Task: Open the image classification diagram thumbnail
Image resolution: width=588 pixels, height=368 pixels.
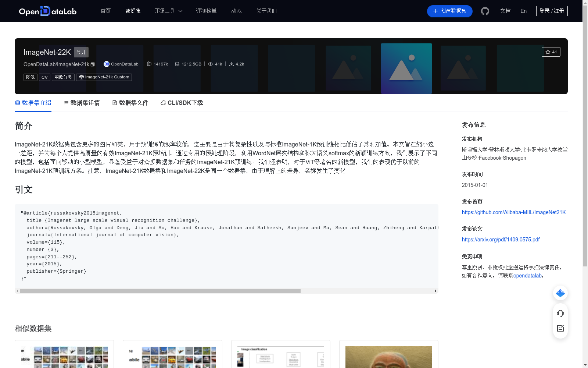Action: click(281, 357)
